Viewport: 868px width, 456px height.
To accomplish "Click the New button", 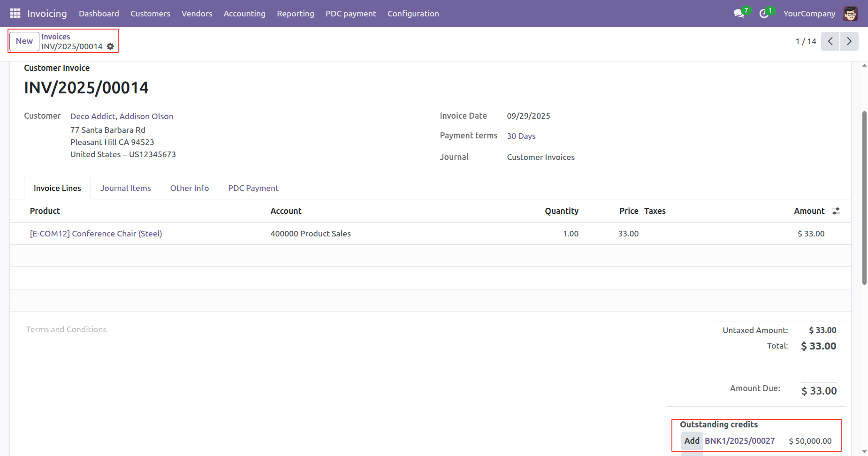I will click(24, 41).
